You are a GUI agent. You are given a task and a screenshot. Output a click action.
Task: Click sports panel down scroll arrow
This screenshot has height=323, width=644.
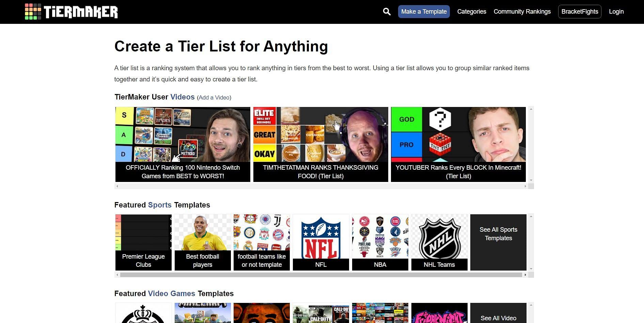pyautogui.click(x=531, y=269)
